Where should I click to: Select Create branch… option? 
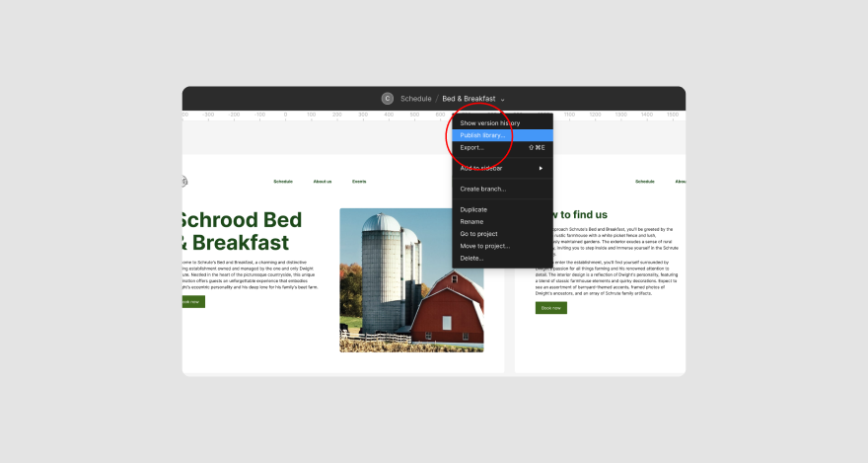tap(503, 189)
